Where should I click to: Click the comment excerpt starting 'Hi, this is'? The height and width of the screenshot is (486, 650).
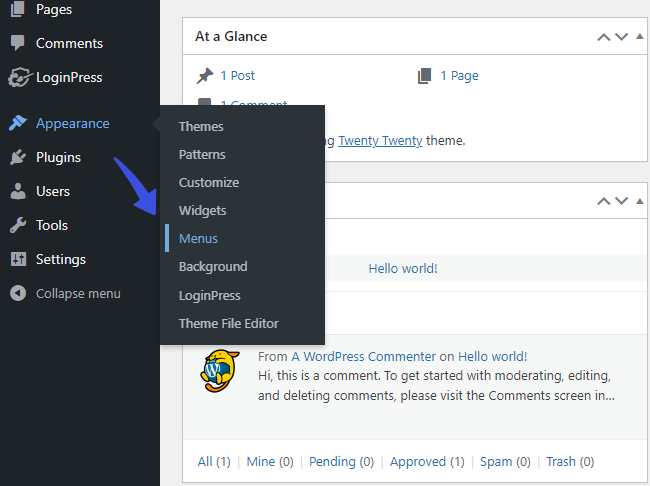[x=436, y=386]
